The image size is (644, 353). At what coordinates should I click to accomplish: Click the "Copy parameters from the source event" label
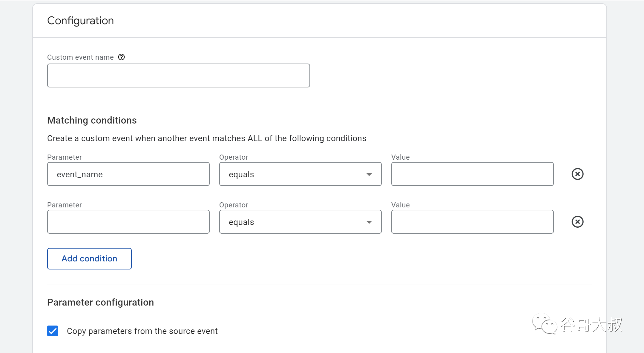[142, 331]
